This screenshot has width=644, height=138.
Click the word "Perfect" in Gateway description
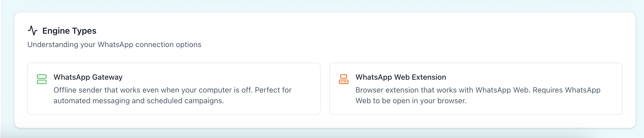click(x=267, y=90)
